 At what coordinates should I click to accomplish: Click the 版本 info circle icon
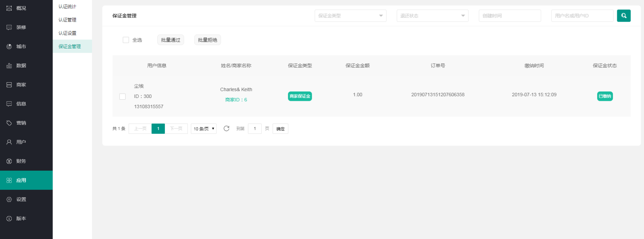click(x=9, y=218)
